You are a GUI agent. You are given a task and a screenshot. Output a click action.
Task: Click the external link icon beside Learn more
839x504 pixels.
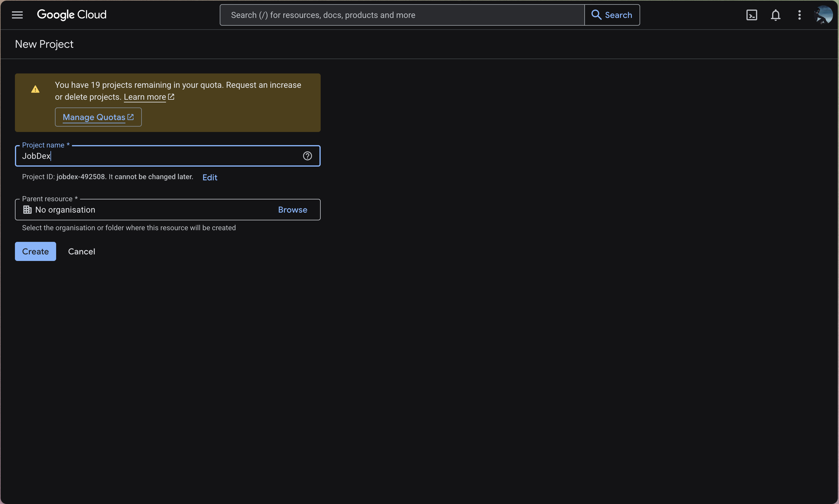click(x=171, y=97)
